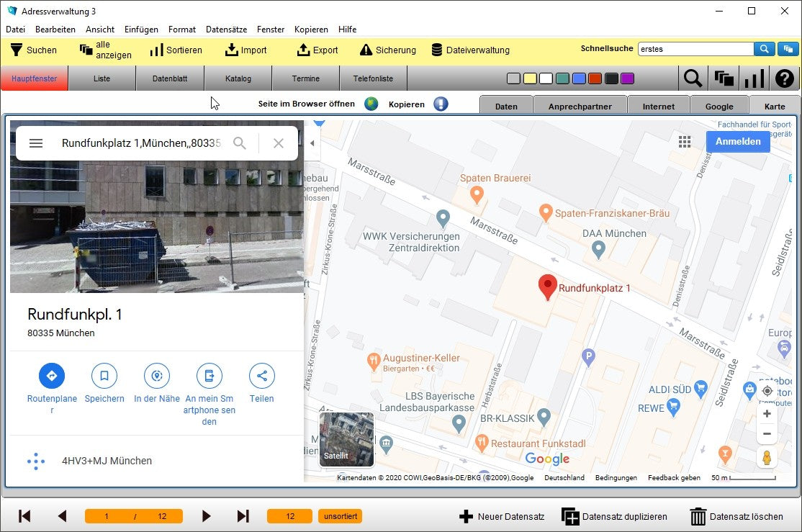Jump to first record arrow icon
The width and height of the screenshot is (802, 532).
(24, 516)
